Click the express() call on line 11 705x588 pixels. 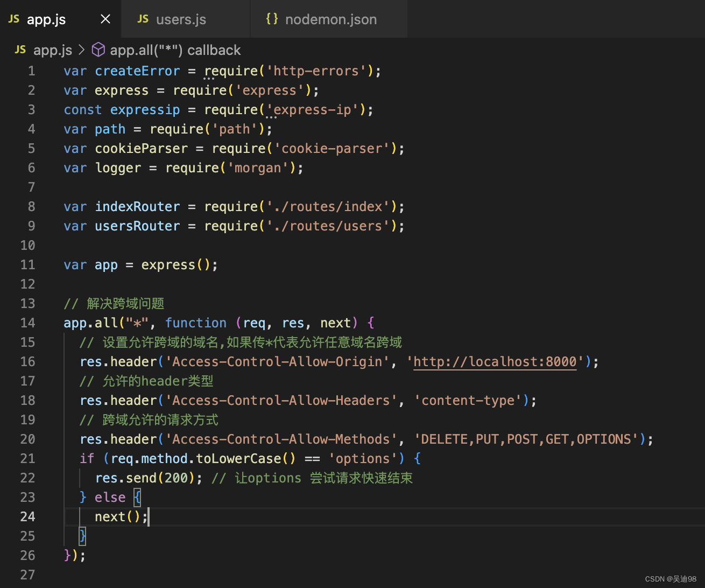[176, 265]
